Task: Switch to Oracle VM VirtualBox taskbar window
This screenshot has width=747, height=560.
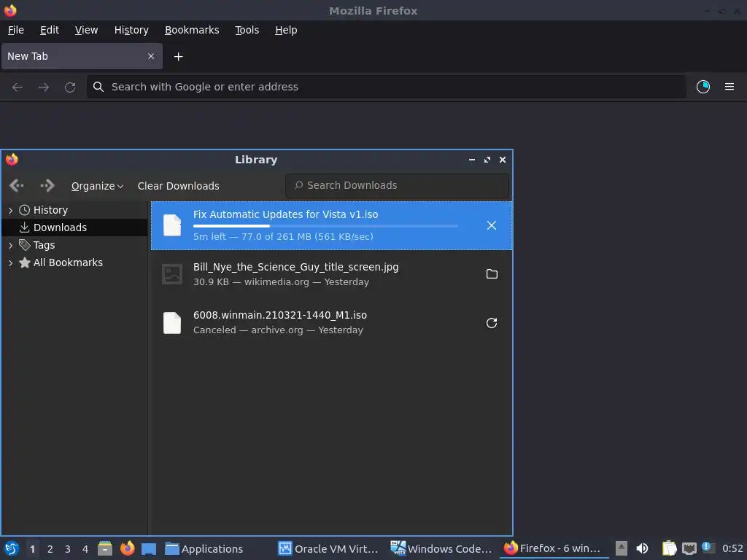Action: point(328,549)
